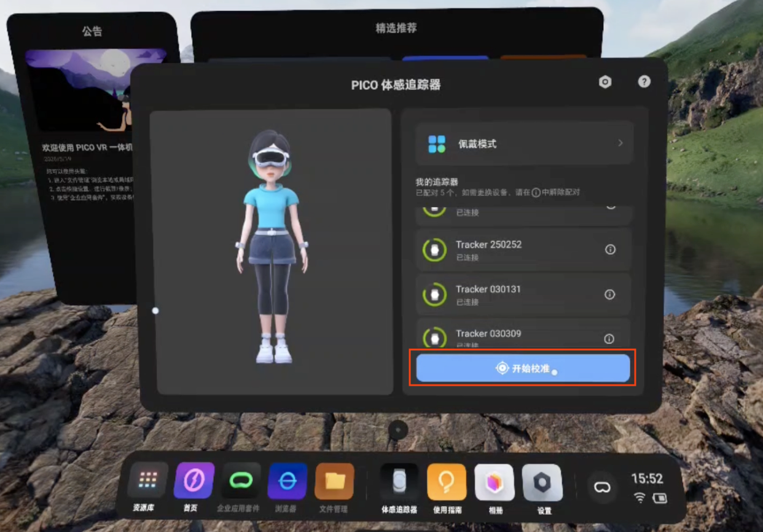Show info for Tracker 030131
The image size is (763, 532).
tap(610, 294)
